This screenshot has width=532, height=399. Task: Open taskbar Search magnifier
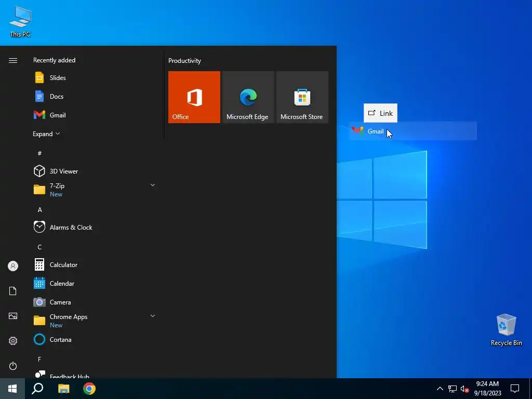click(37, 389)
